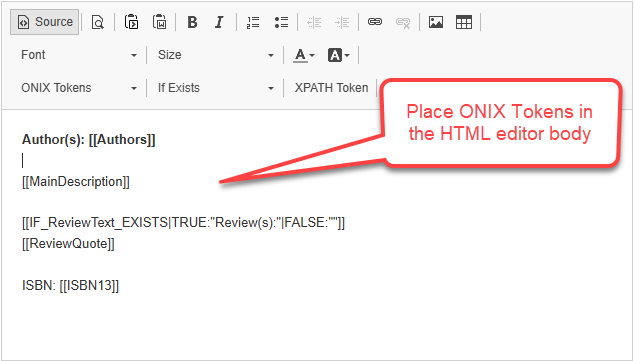Open the If Exists dropdown
635x361 pixels.
point(216,88)
